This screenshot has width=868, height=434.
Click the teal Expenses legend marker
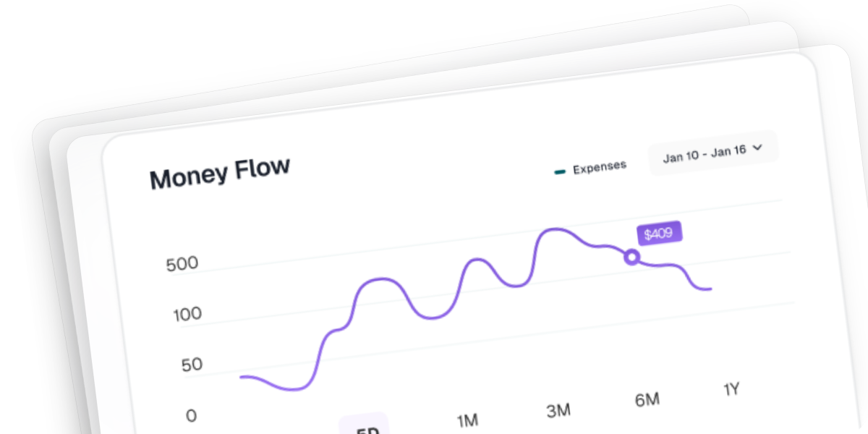point(560,171)
